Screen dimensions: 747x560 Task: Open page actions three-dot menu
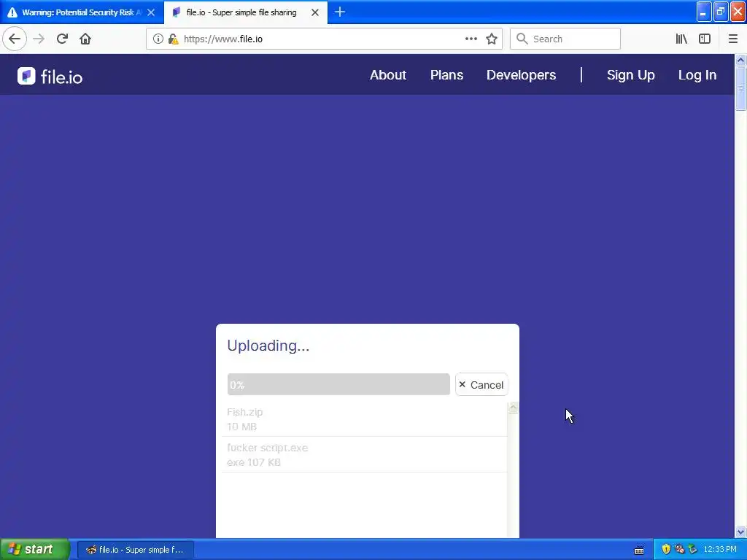coord(471,39)
